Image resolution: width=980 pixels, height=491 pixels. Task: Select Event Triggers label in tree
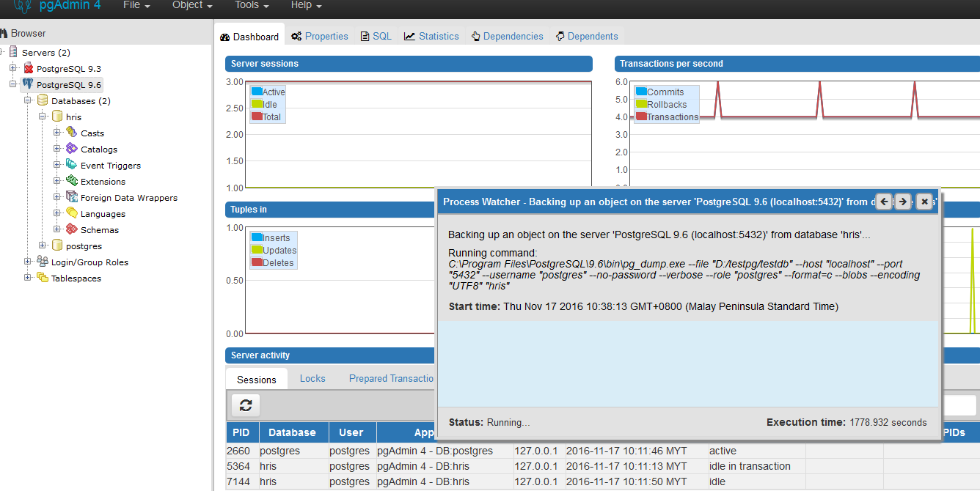(111, 166)
